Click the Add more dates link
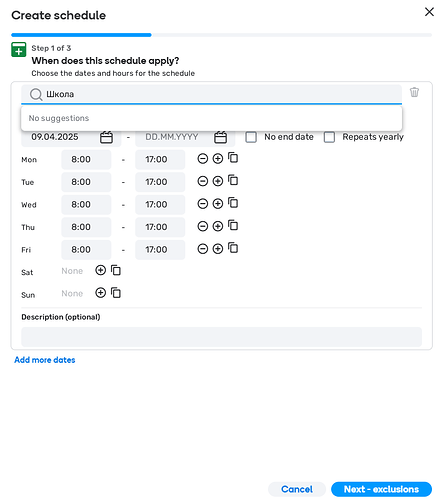442x500 pixels. [45, 360]
